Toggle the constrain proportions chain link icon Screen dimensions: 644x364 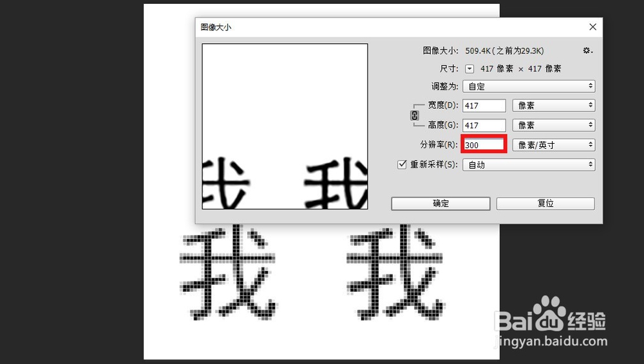click(x=414, y=115)
